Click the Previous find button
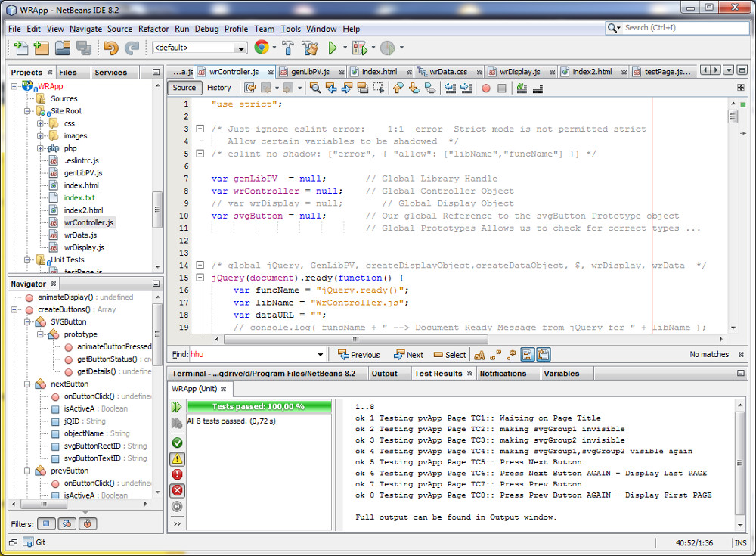 pyautogui.click(x=359, y=355)
